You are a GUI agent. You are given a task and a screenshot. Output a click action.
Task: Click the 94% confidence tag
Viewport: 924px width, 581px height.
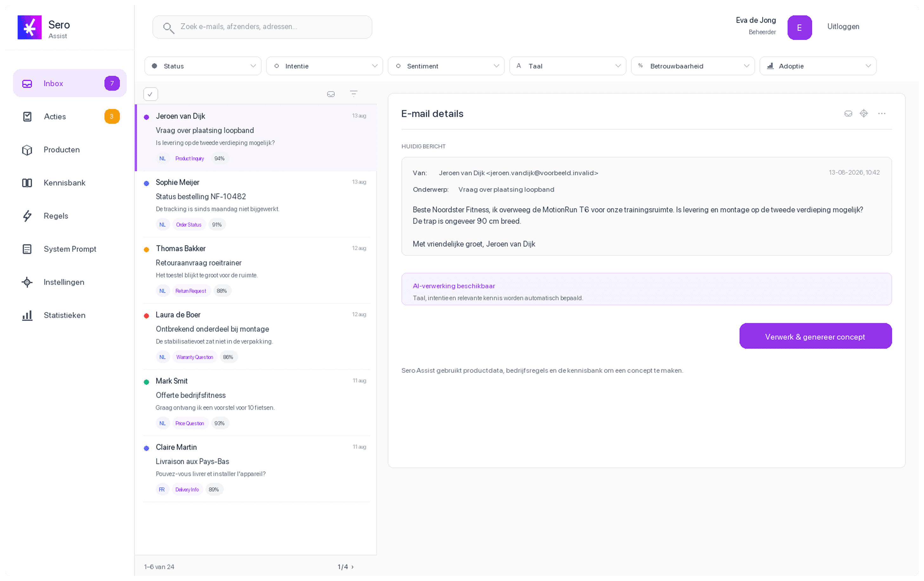pos(220,158)
